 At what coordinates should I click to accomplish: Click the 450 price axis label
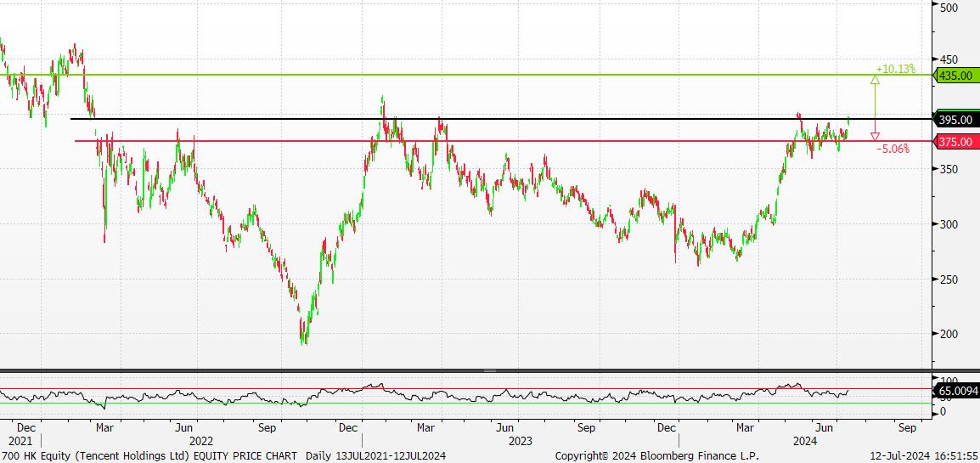949,60
